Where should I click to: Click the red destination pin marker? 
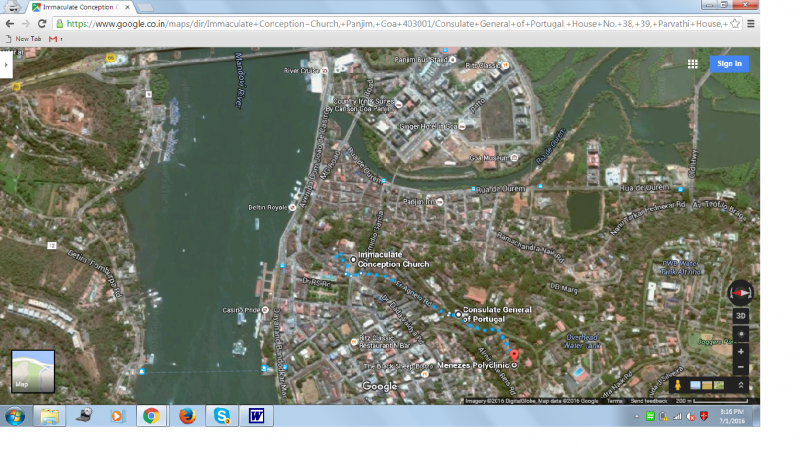(515, 355)
